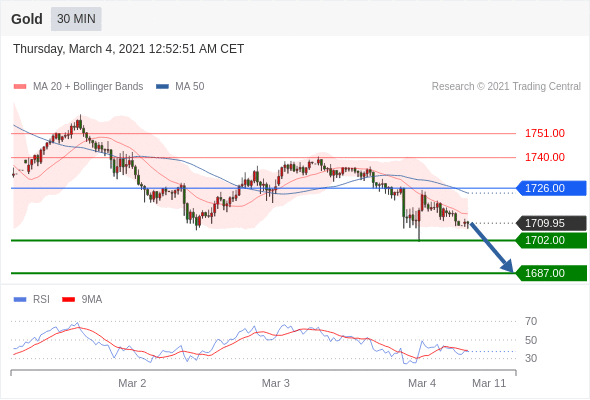Click the Gold chart title
The width and height of the screenshot is (590, 400).
(x=27, y=19)
